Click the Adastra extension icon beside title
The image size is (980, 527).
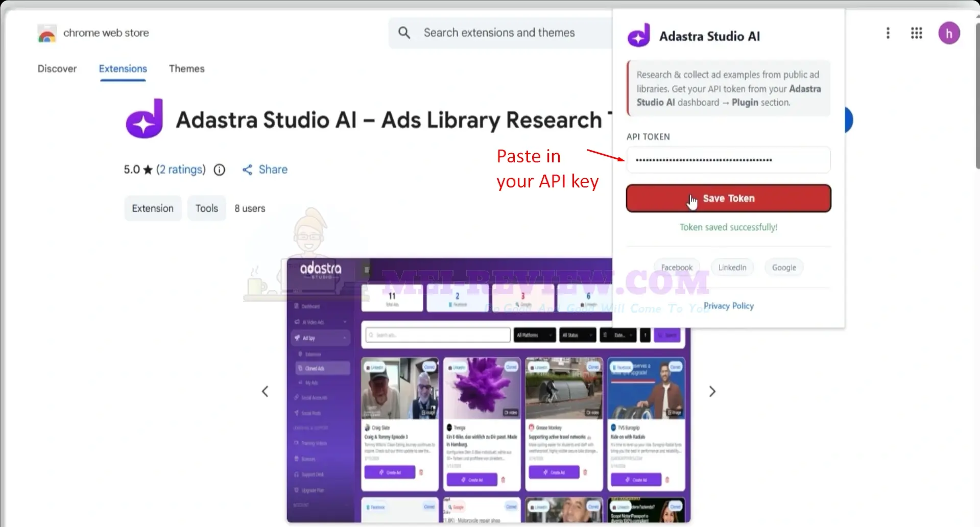click(145, 118)
